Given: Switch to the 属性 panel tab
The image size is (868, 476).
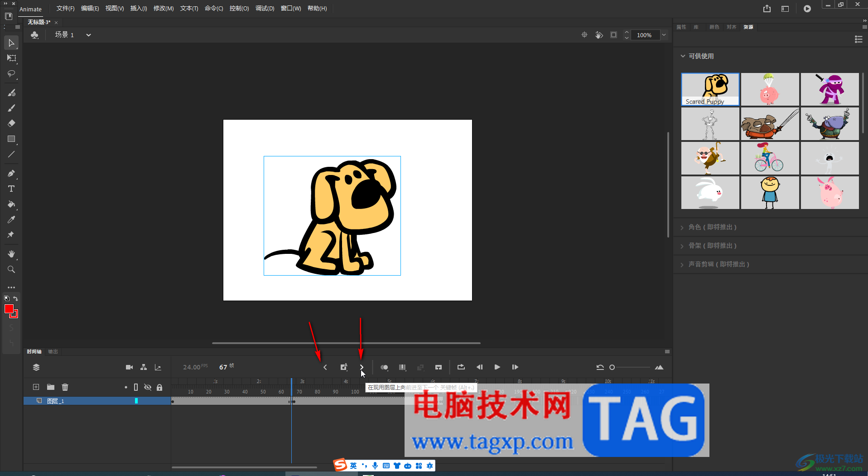Looking at the screenshot, I should click(x=681, y=27).
